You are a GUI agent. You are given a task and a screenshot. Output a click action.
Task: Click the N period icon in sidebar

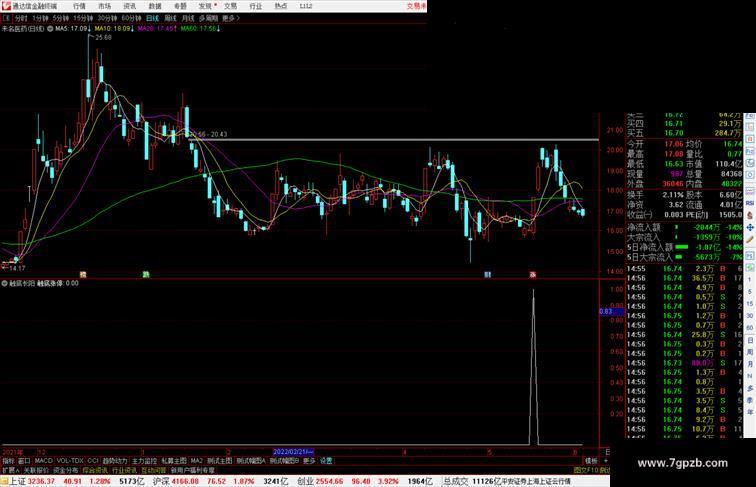pos(750,376)
